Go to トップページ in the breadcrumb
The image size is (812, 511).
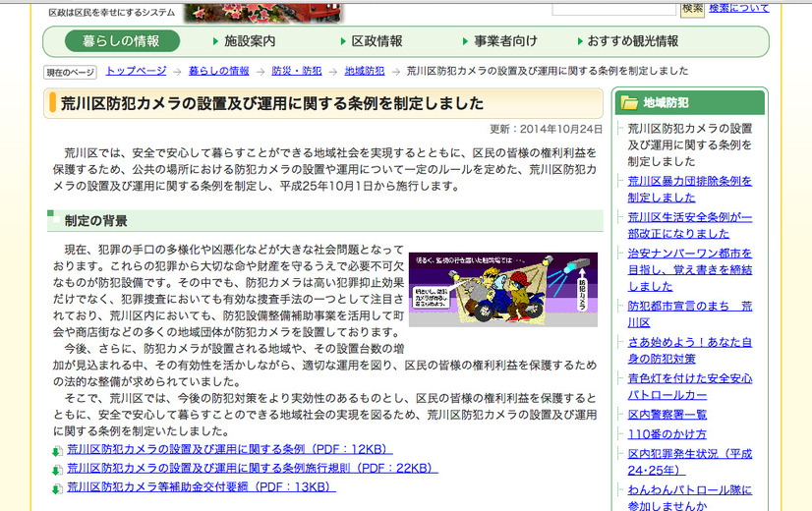[136, 72]
